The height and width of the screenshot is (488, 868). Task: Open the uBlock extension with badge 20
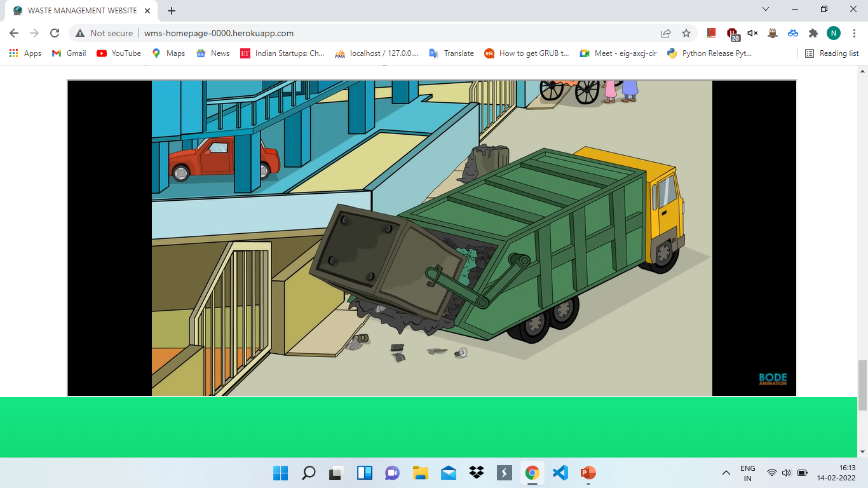733,34
